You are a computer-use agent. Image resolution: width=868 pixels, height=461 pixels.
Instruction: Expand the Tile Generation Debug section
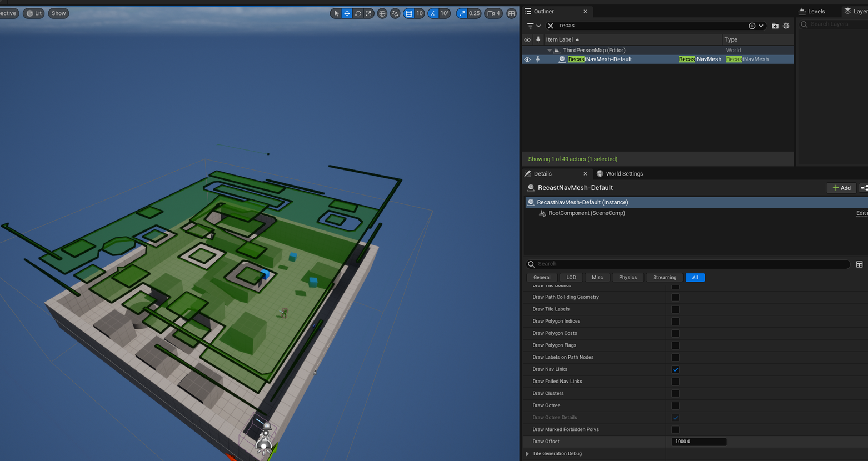[x=527, y=454]
